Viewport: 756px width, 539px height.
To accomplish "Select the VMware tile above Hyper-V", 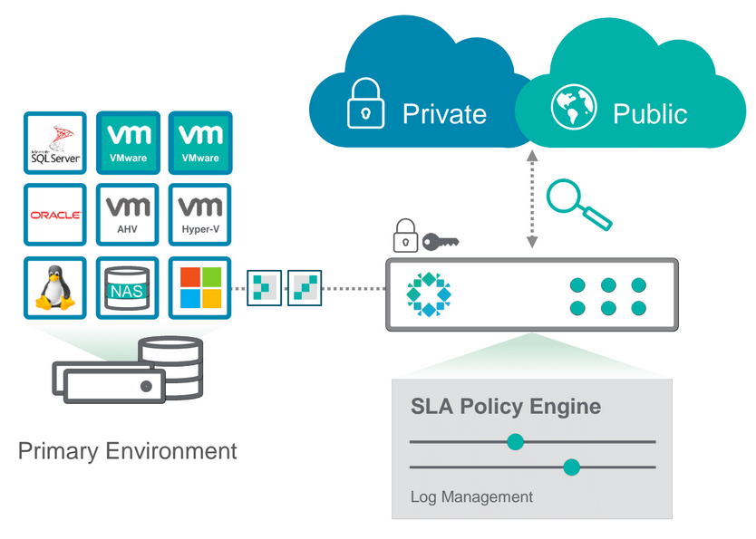I will [200, 143].
